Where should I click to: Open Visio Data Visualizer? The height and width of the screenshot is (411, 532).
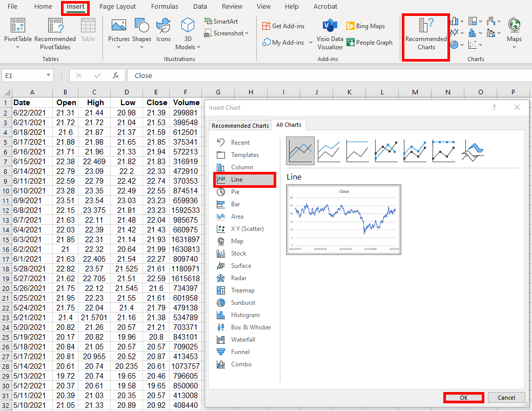click(x=330, y=35)
